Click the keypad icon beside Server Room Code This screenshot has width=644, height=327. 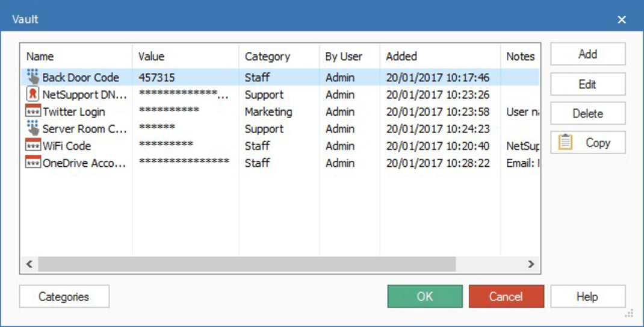pyautogui.click(x=33, y=129)
